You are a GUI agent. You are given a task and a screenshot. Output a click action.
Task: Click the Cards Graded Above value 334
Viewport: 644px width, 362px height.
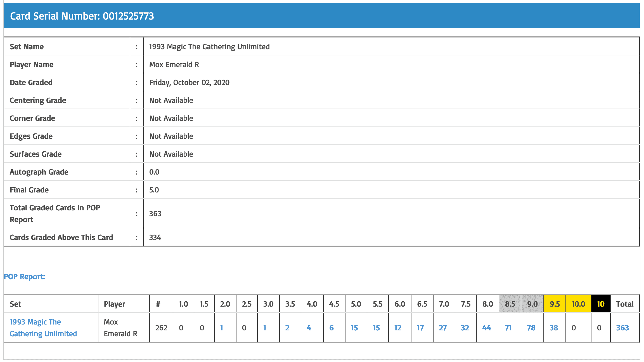click(x=155, y=237)
